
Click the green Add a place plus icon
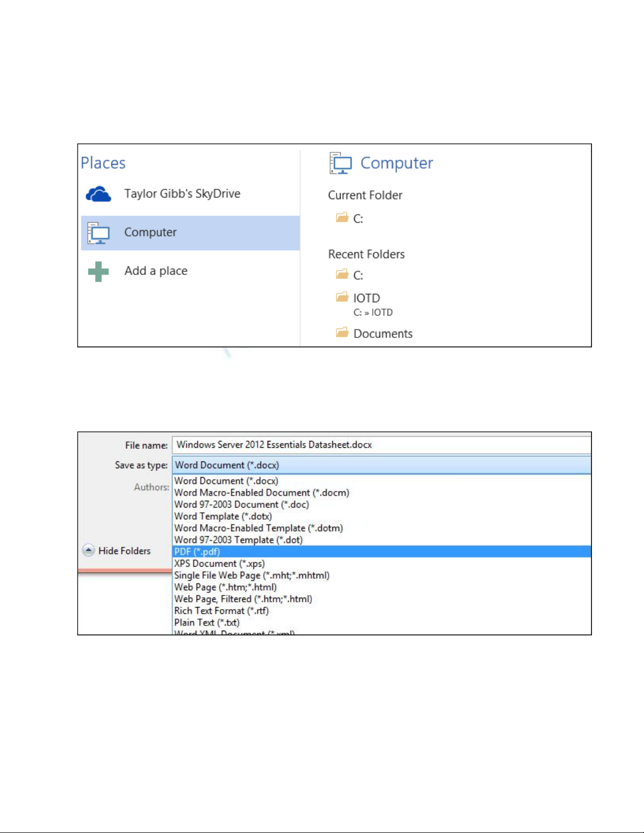click(x=98, y=272)
